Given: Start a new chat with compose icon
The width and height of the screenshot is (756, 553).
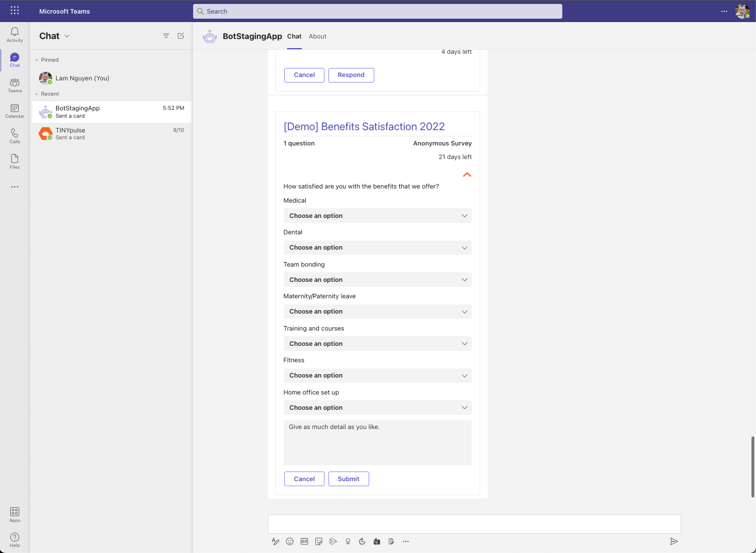Looking at the screenshot, I should (181, 36).
